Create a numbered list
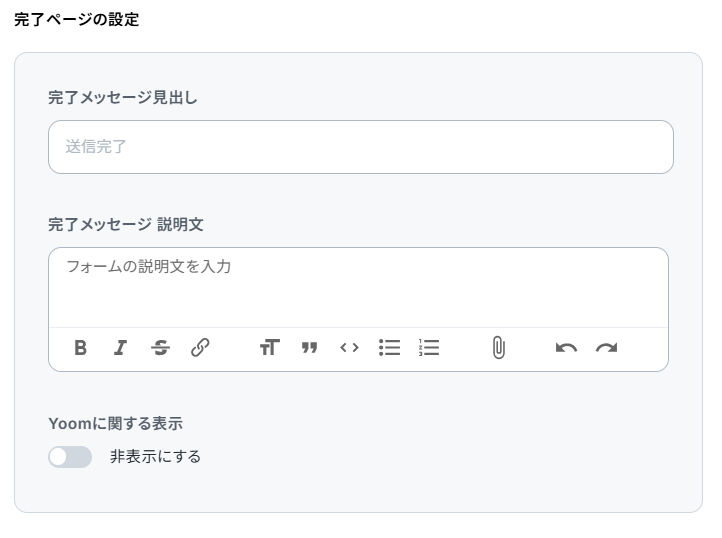Screen dimensions: 722x538 tap(429, 348)
